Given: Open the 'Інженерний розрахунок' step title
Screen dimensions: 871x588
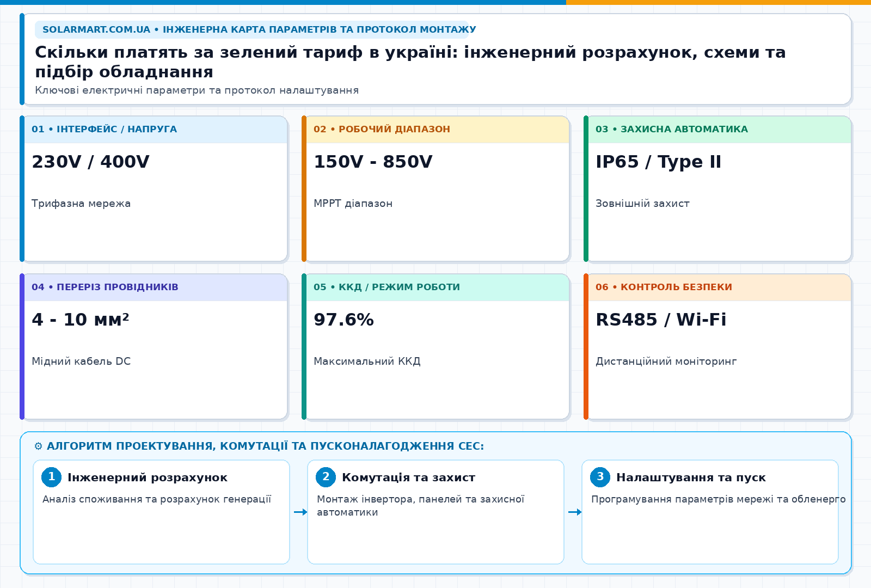Looking at the screenshot, I should point(148,477).
